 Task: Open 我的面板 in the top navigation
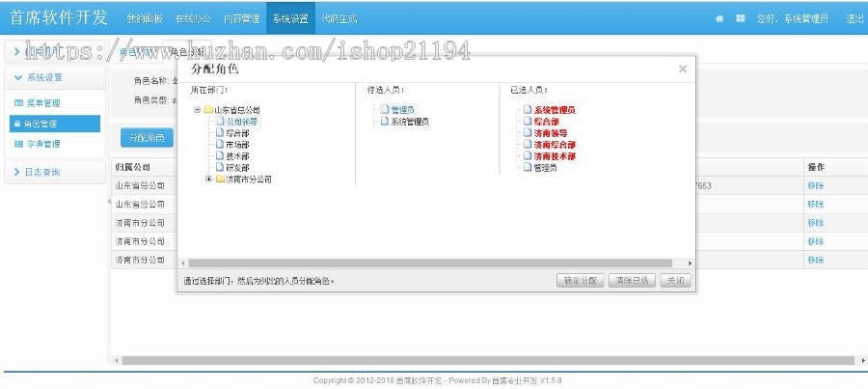[145, 18]
